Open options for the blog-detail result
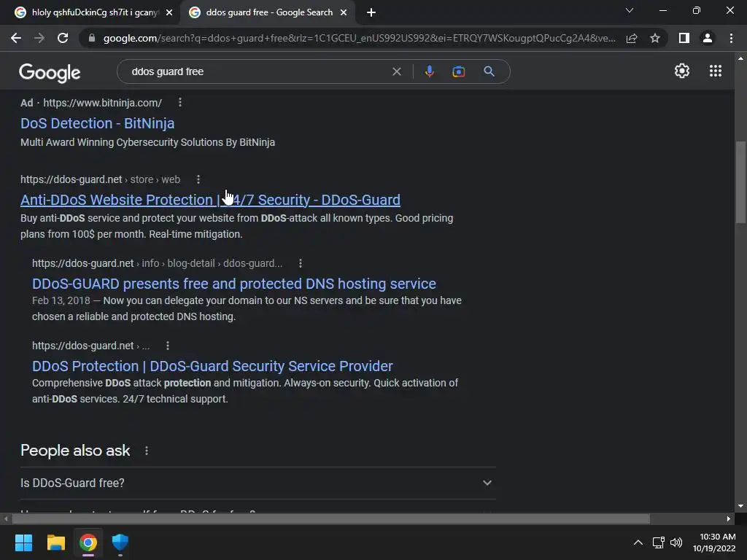The image size is (747, 560). (300, 263)
